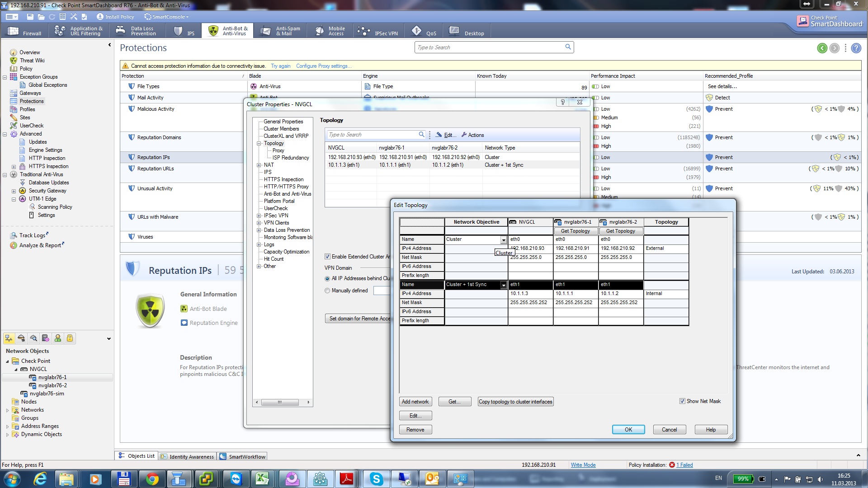
Task: Open the Cluster + 1st Sync dropdown
Action: pos(504,285)
